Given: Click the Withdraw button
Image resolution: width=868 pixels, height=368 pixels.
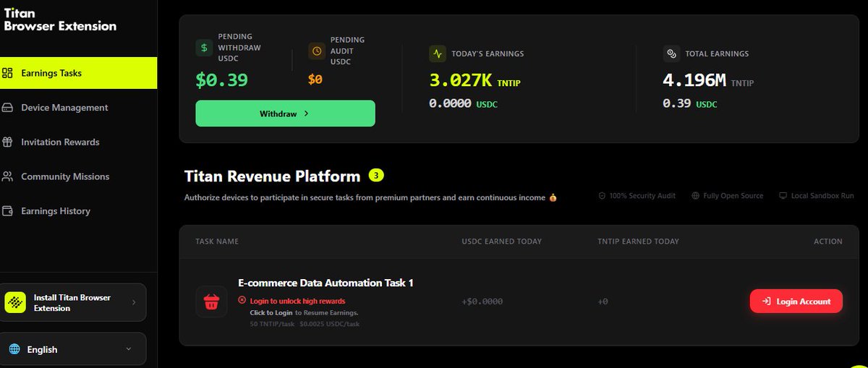Looking at the screenshot, I should (x=285, y=114).
